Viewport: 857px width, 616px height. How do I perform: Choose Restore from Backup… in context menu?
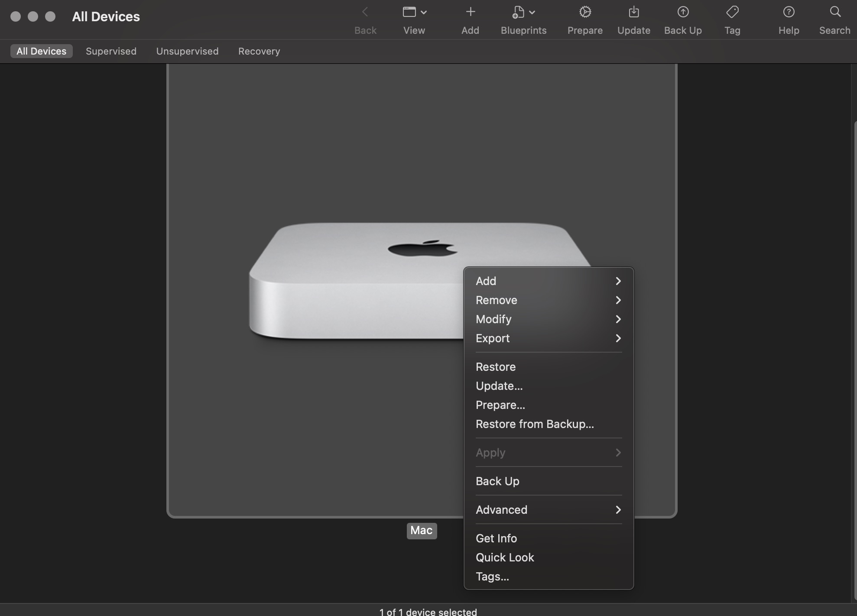(x=535, y=424)
